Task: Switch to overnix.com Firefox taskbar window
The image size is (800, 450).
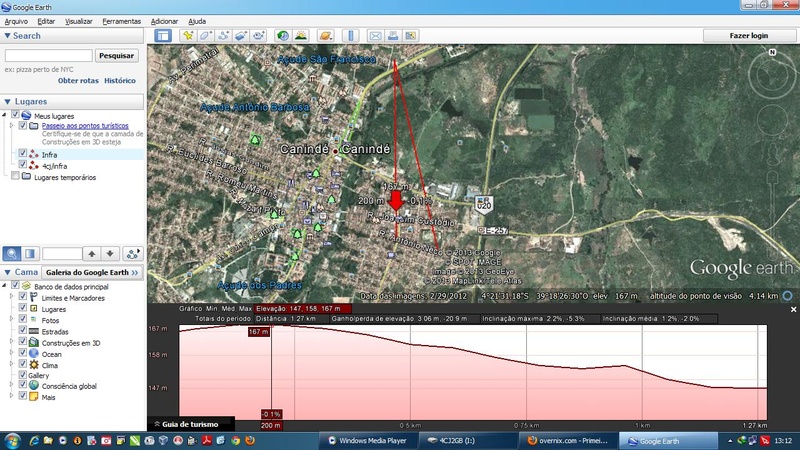Action: 568,441
